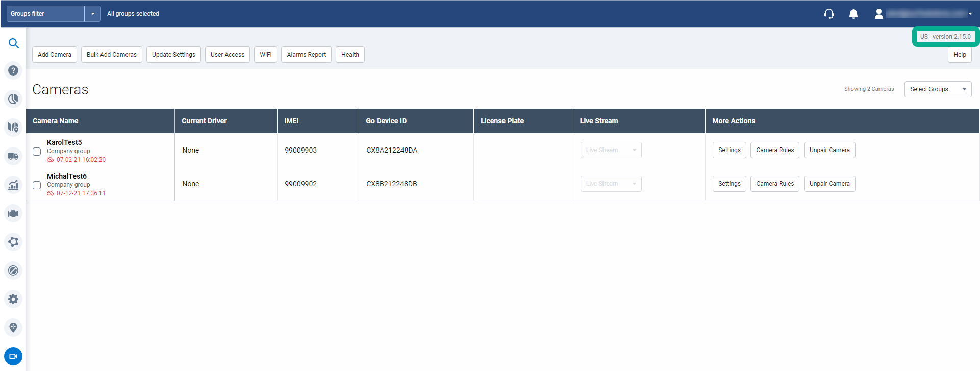This screenshot has height=371, width=980.
Task: Click camera name MichalTest6
Action: (67, 176)
